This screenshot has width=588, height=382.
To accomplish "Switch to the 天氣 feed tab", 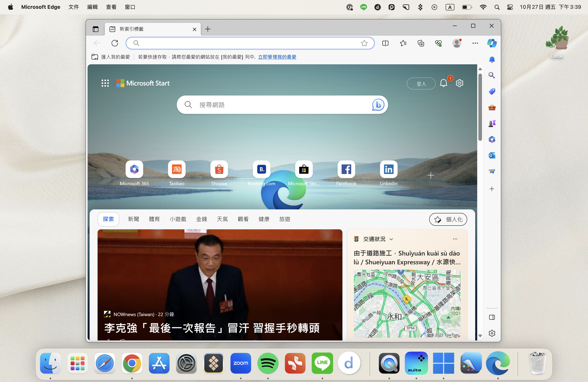I will point(222,219).
